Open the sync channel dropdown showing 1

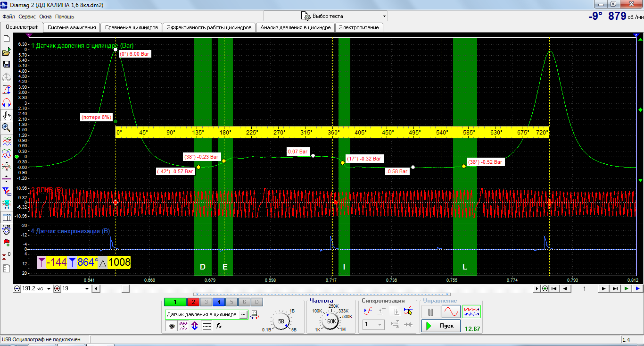[374, 324]
